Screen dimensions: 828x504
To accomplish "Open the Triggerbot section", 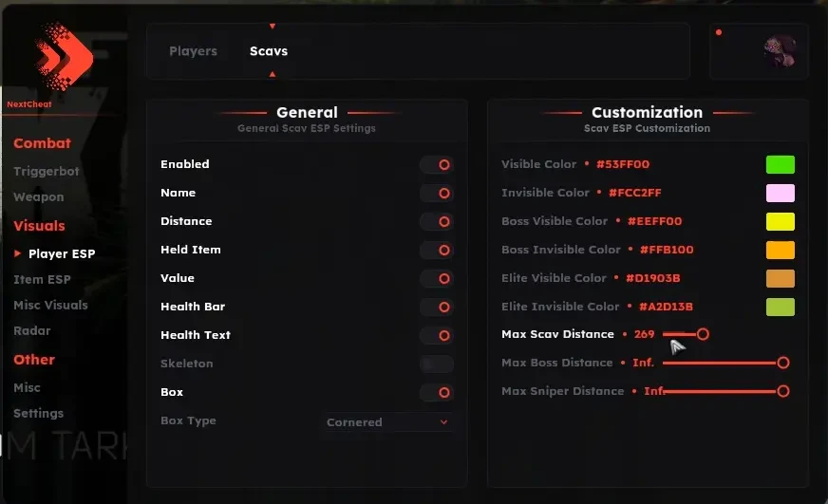I will (x=46, y=172).
